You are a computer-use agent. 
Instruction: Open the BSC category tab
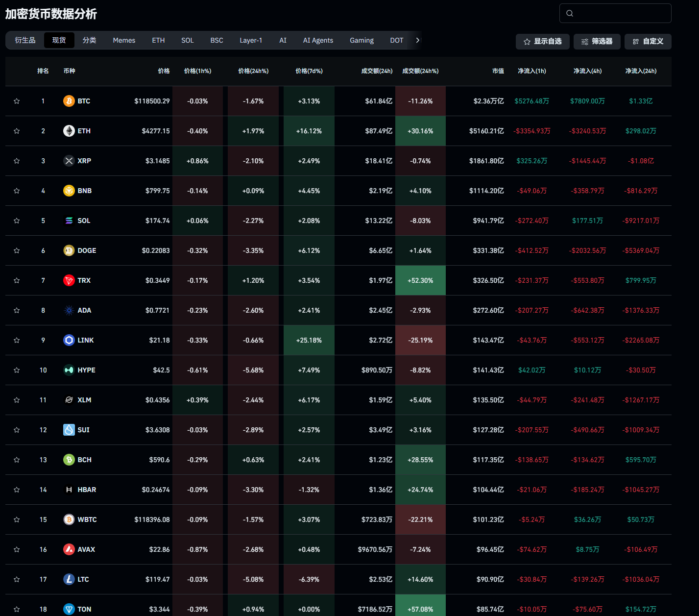pos(217,40)
